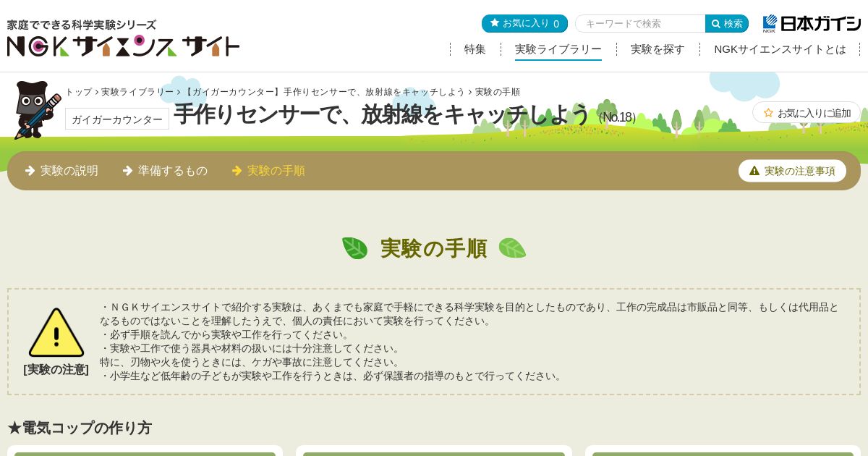Click the pencil mascot character icon
868x456 pixels.
(38, 109)
